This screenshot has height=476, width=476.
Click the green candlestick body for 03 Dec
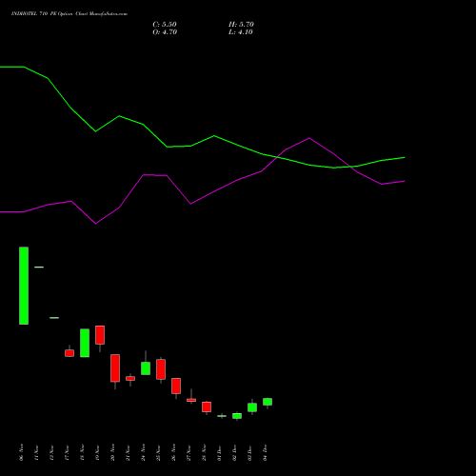point(252,407)
